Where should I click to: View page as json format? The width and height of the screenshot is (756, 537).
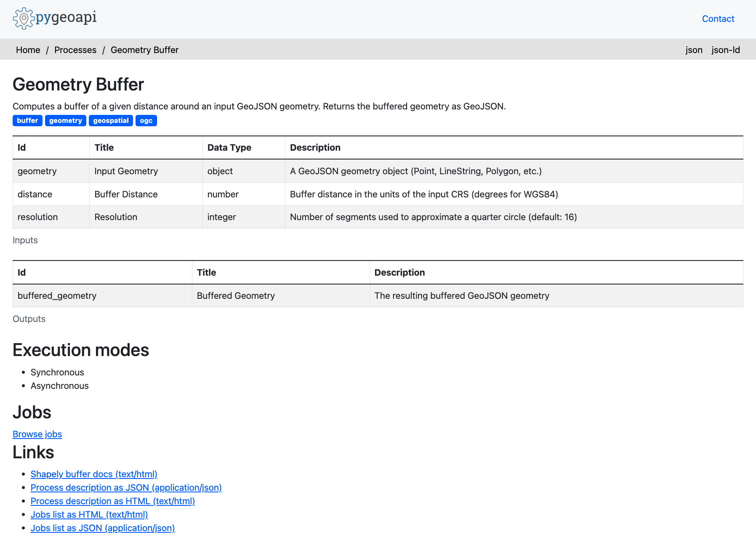click(694, 50)
